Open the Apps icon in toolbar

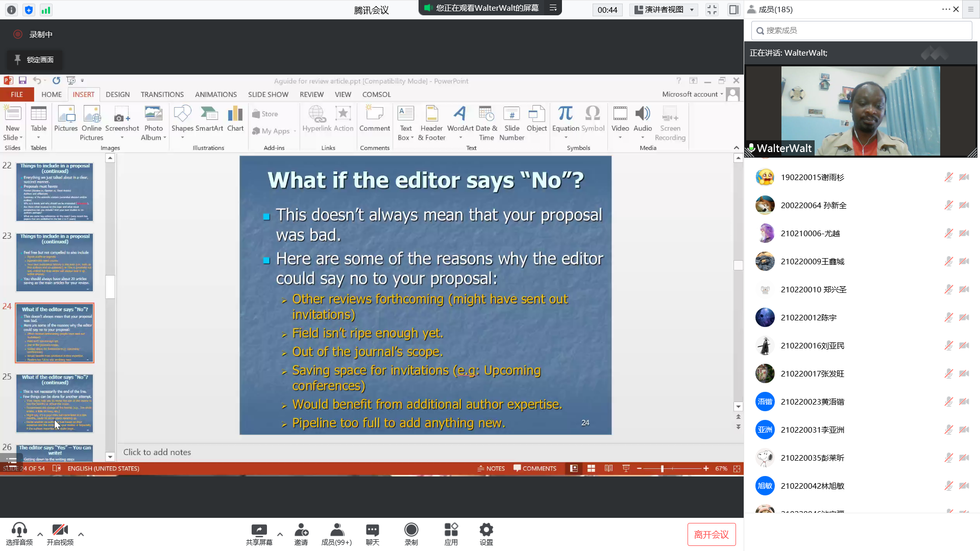(x=451, y=531)
